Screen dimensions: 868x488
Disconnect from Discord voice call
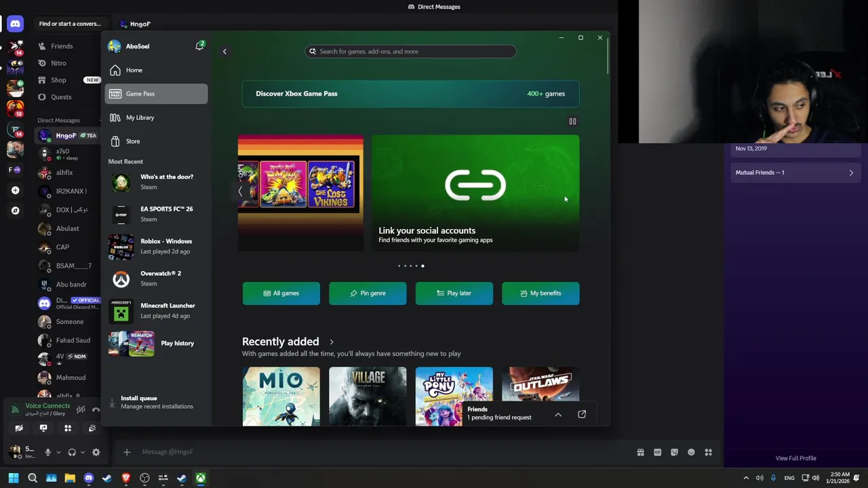point(96,409)
